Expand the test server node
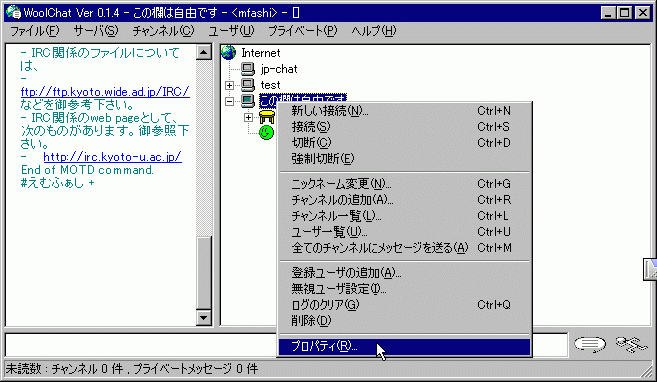This screenshot has height=382, width=657. tap(229, 85)
